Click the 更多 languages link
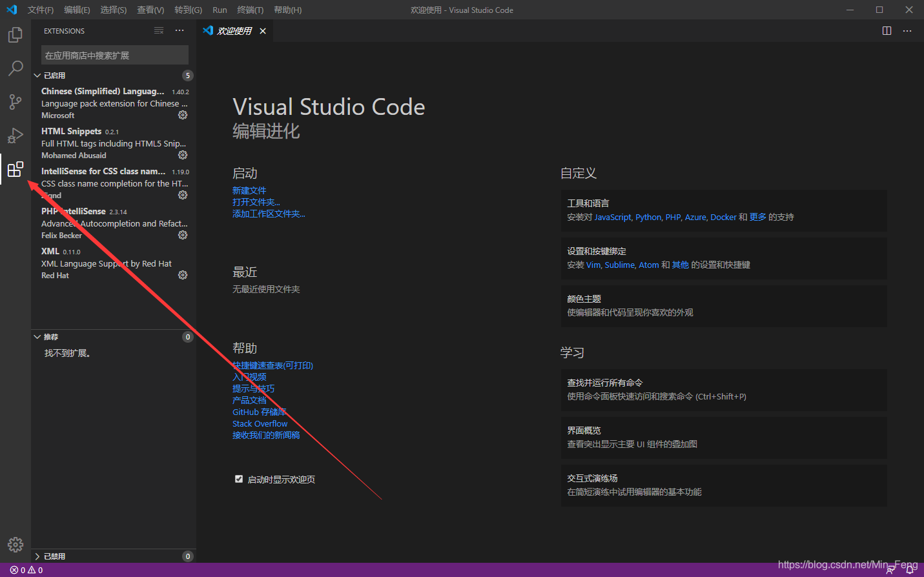Screen dimensions: 924x577 tap(758, 217)
